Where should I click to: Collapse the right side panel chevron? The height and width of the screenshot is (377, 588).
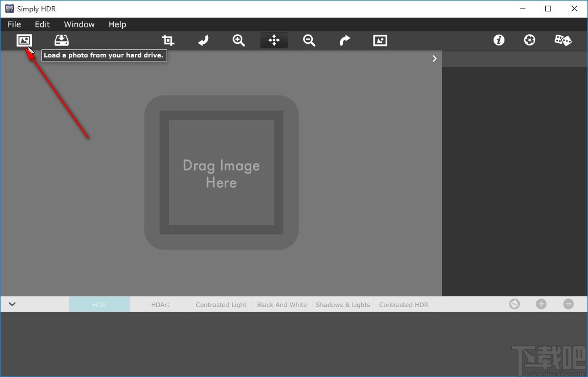point(434,59)
